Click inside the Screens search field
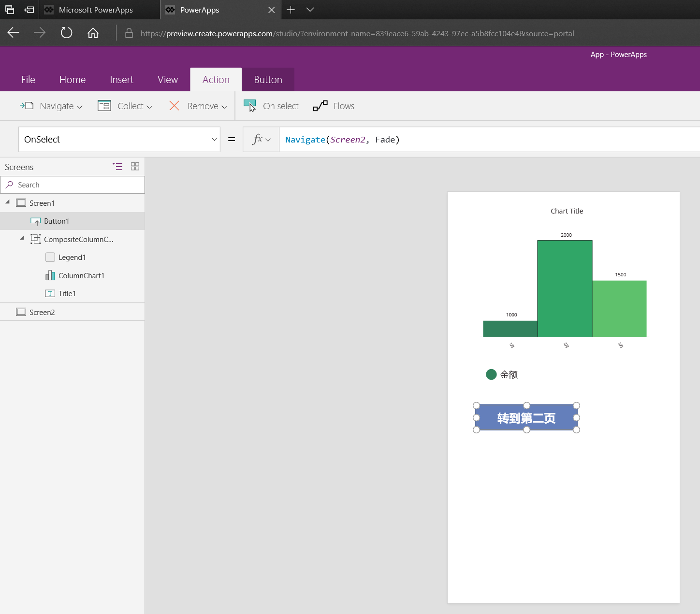 click(x=73, y=185)
